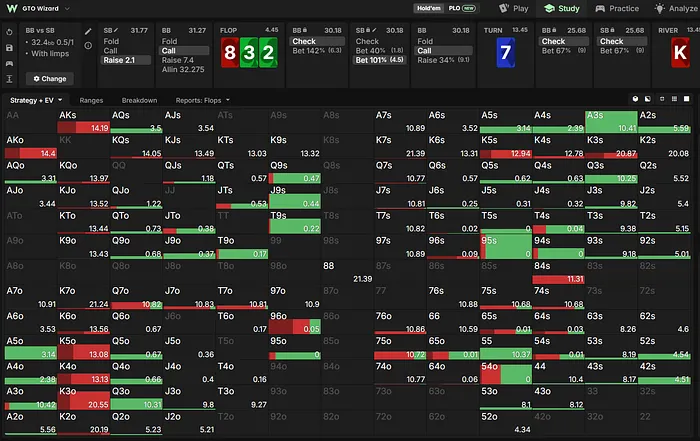700x441 pixels.
Task: Select SB's flop Bet 101% action
Action: pyautogui.click(x=379, y=60)
